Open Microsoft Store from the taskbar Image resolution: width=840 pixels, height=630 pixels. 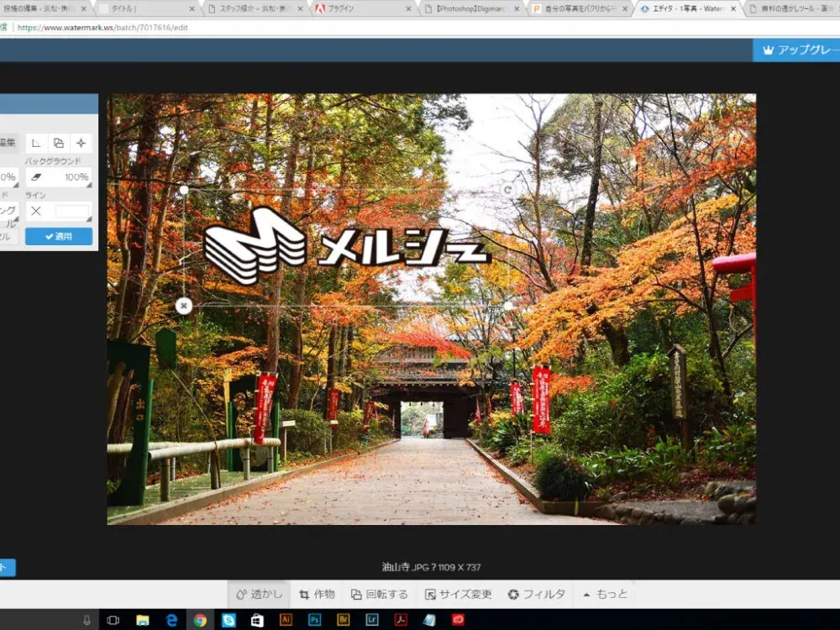pos(257,621)
